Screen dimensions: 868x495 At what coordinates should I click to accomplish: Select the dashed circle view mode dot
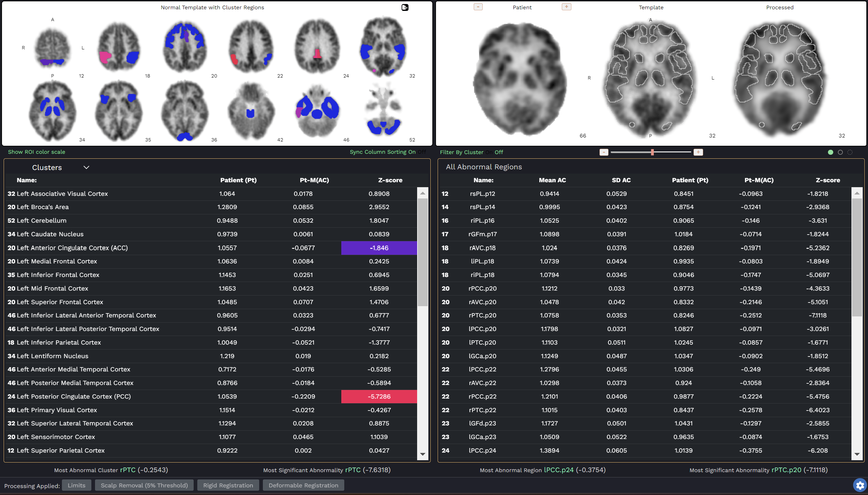click(850, 152)
